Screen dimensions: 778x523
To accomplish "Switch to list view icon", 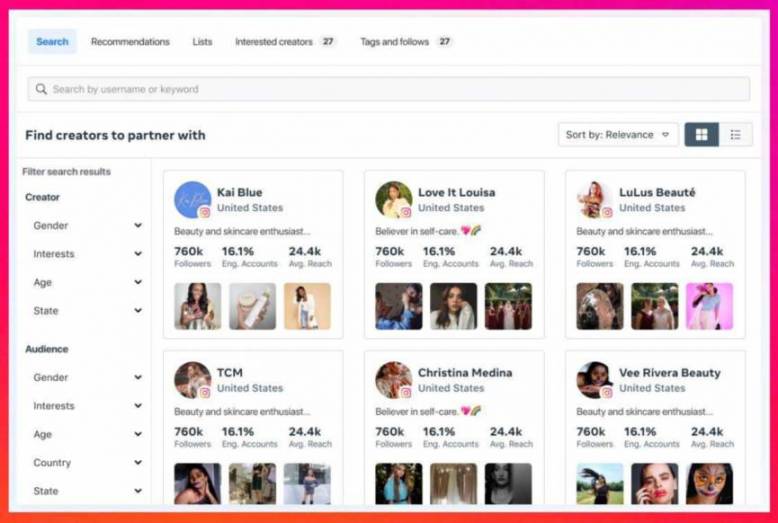I will [735, 135].
